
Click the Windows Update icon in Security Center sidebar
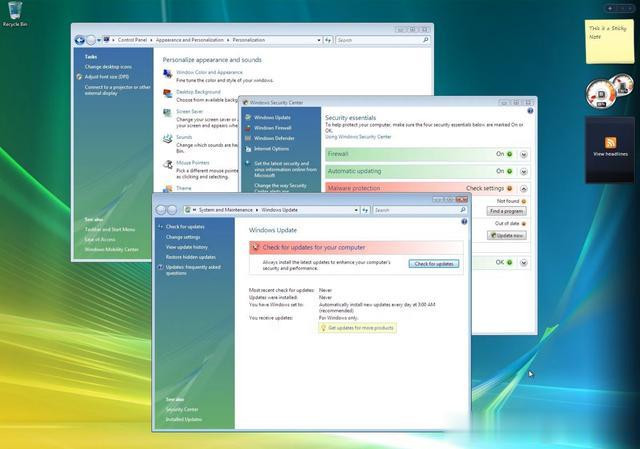248,118
